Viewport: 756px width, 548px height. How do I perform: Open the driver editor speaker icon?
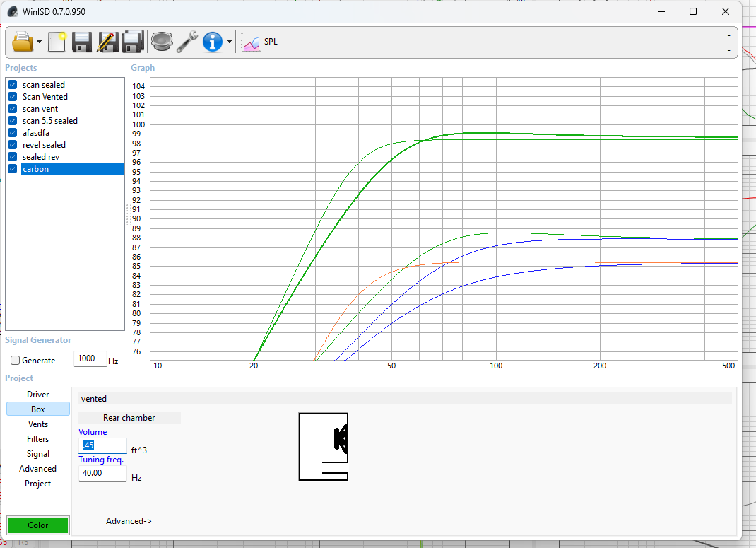click(x=162, y=42)
